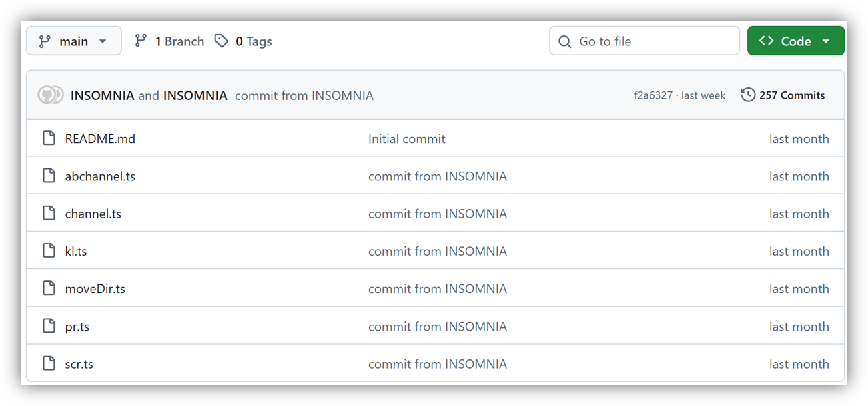Screen dimensions: 868x406
Task: Click the caret arrow on main button
Action: coord(103,41)
